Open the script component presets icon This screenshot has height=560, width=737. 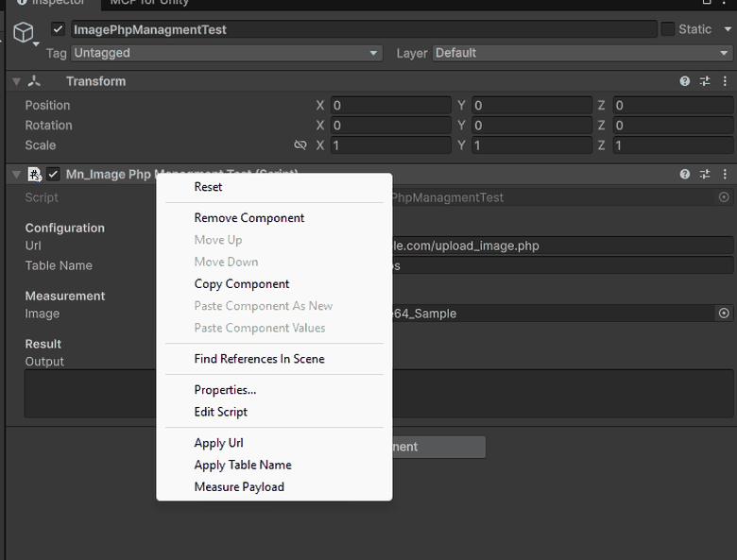coord(705,175)
